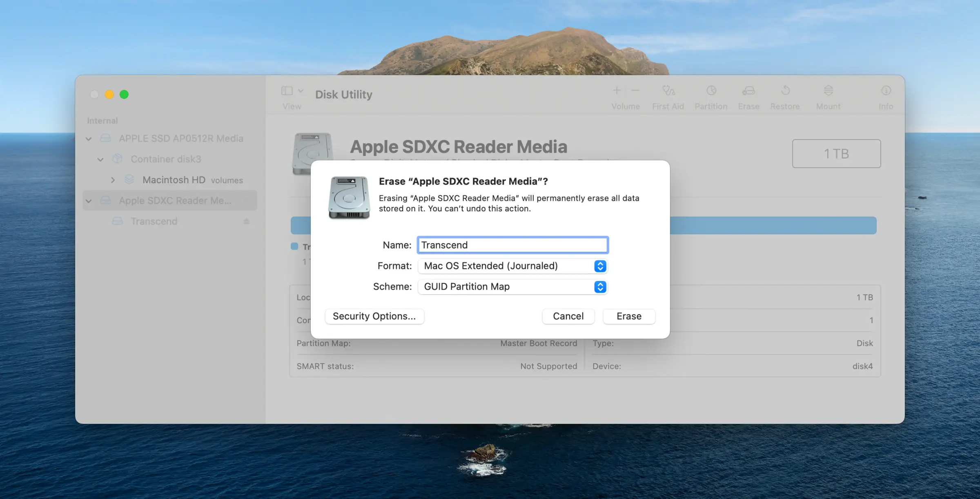The height and width of the screenshot is (499, 980).
Task: Open Security Options
Action: point(374,316)
